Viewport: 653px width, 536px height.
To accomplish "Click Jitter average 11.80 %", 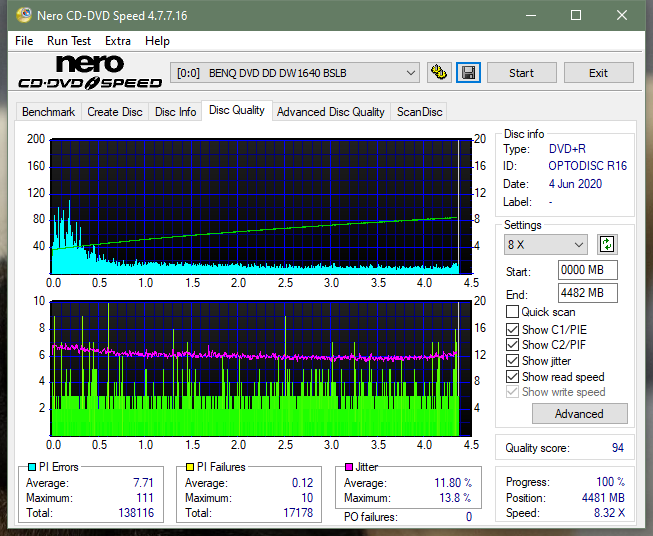I will pos(453,483).
